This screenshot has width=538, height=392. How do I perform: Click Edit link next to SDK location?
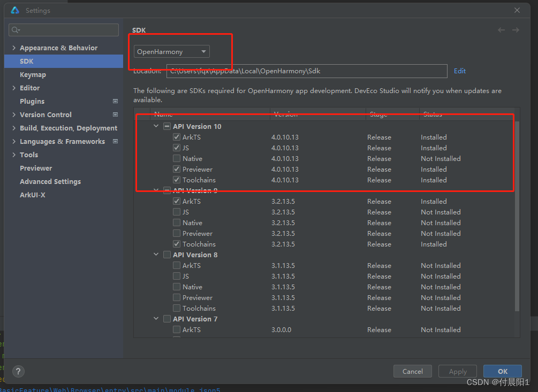pyautogui.click(x=460, y=71)
